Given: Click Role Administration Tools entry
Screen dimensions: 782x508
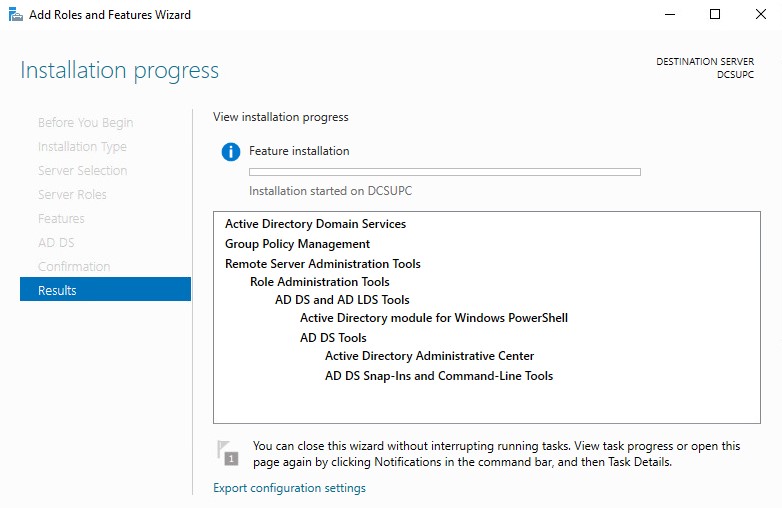Looking at the screenshot, I should pos(320,282).
